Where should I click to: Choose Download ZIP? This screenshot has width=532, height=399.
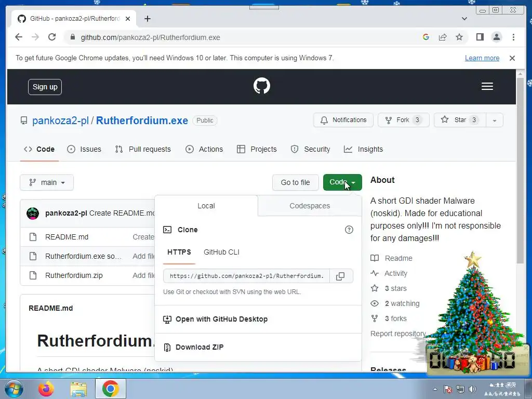pos(199,347)
